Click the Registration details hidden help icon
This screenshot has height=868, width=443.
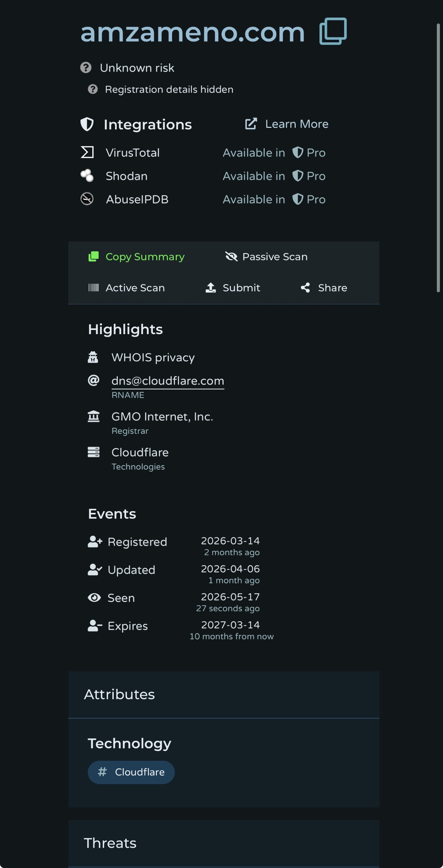coord(93,89)
